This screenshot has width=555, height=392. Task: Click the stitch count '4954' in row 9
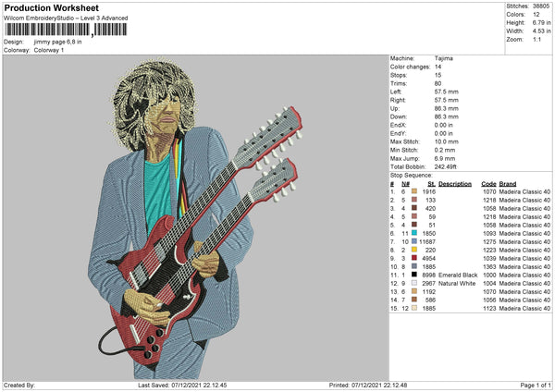[429, 259]
